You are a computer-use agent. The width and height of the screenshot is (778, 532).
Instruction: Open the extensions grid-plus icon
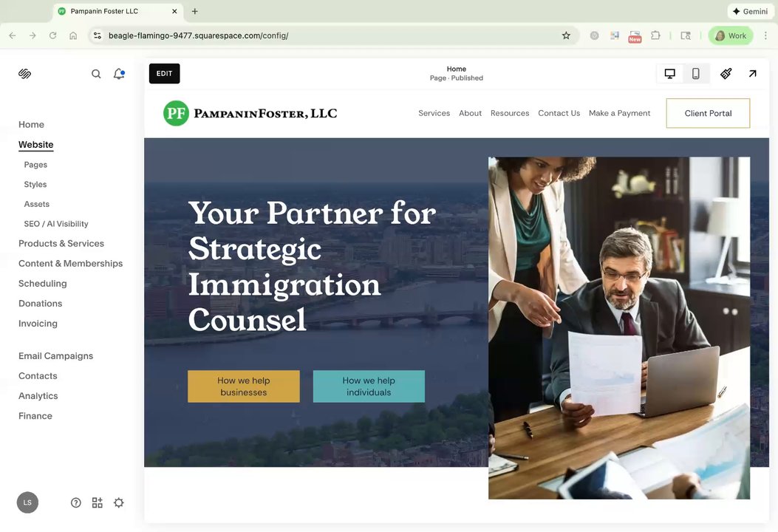tap(98, 502)
